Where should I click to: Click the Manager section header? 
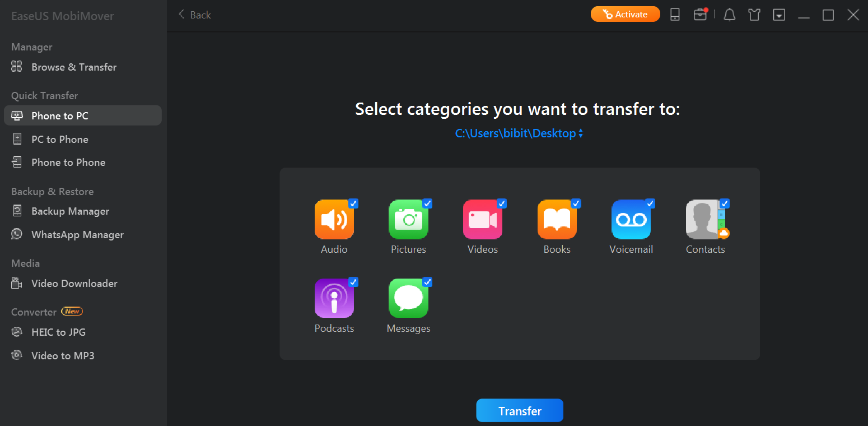tap(32, 47)
